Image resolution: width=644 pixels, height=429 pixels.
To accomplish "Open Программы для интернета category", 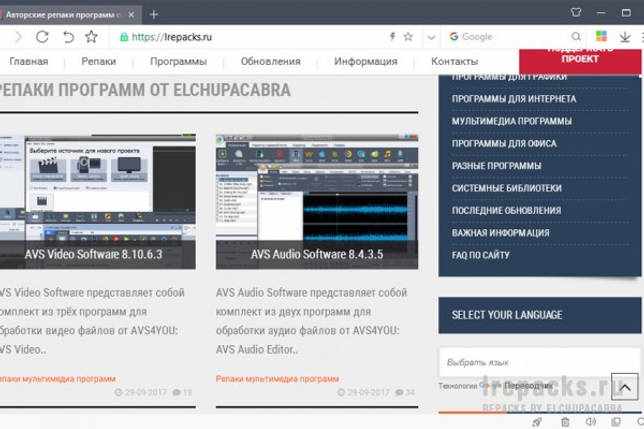I will (x=514, y=99).
